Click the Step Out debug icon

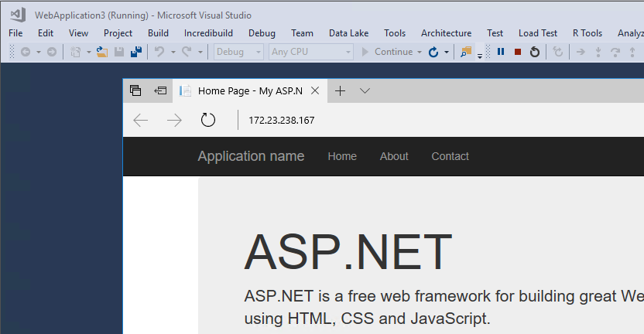pyautogui.click(x=632, y=52)
